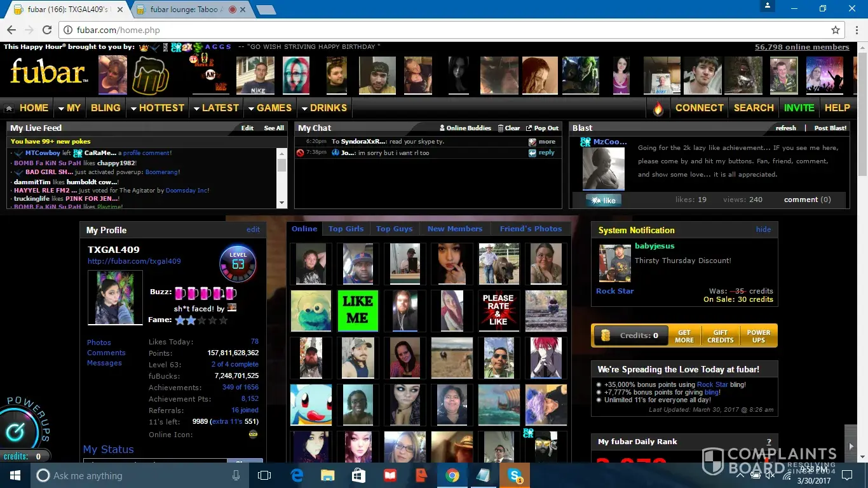Viewport: 868px width, 488px height.
Task: Launch Microsoft Edge from the taskbar
Action: click(x=297, y=475)
